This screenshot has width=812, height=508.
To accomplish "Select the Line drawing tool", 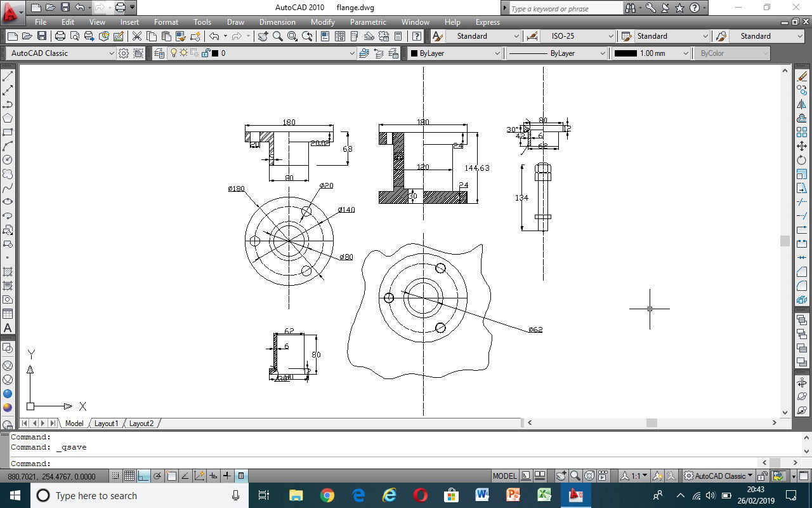I will click(x=8, y=76).
